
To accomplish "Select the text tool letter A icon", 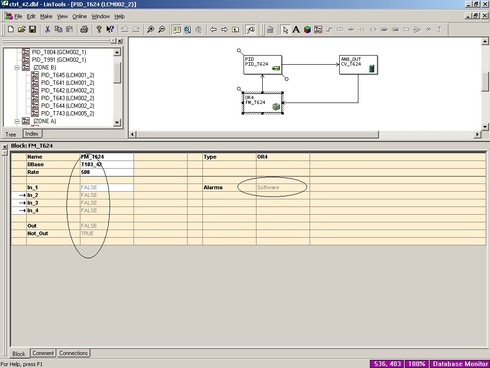I will click(296, 30).
